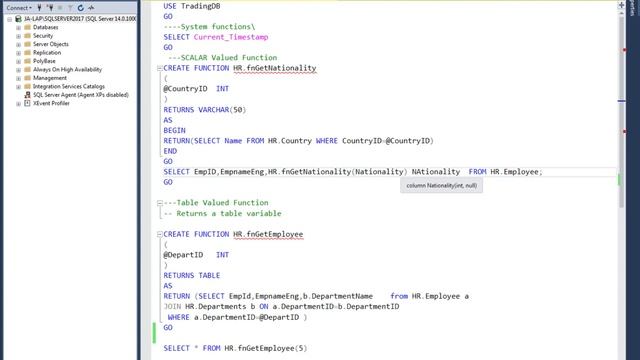Click the '@CountryID INT' parameter line
Image resolution: width=640 pixels, height=360 pixels.
196,89
